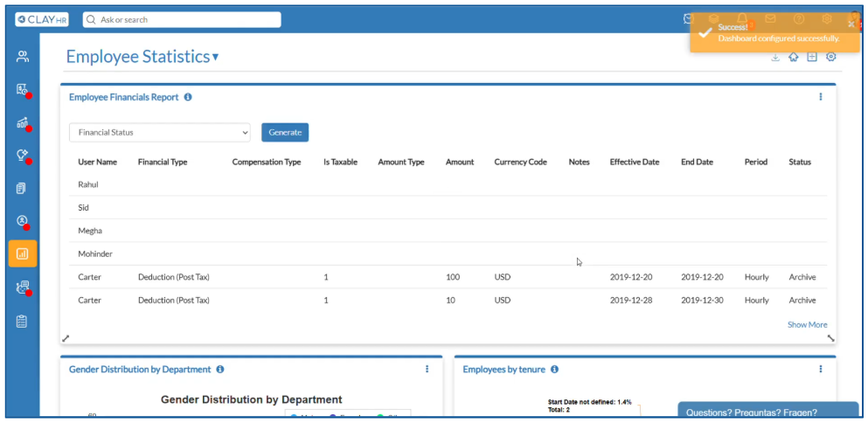Viewport: 868px width, 423px height.
Task: Focus the Ask or search field
Action: 182,19
